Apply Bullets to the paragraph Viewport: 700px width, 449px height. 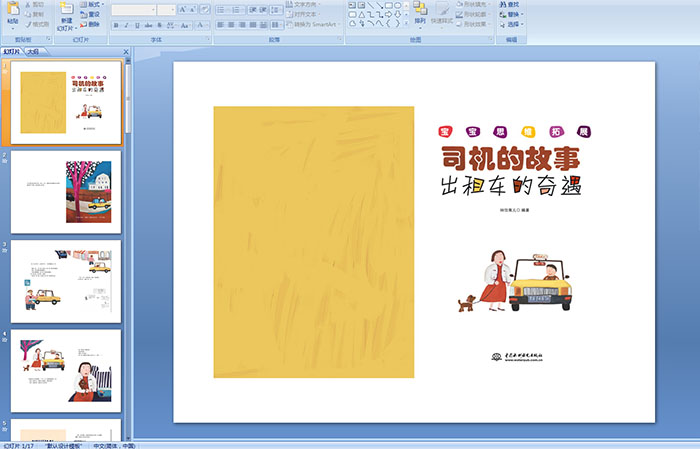223,10
